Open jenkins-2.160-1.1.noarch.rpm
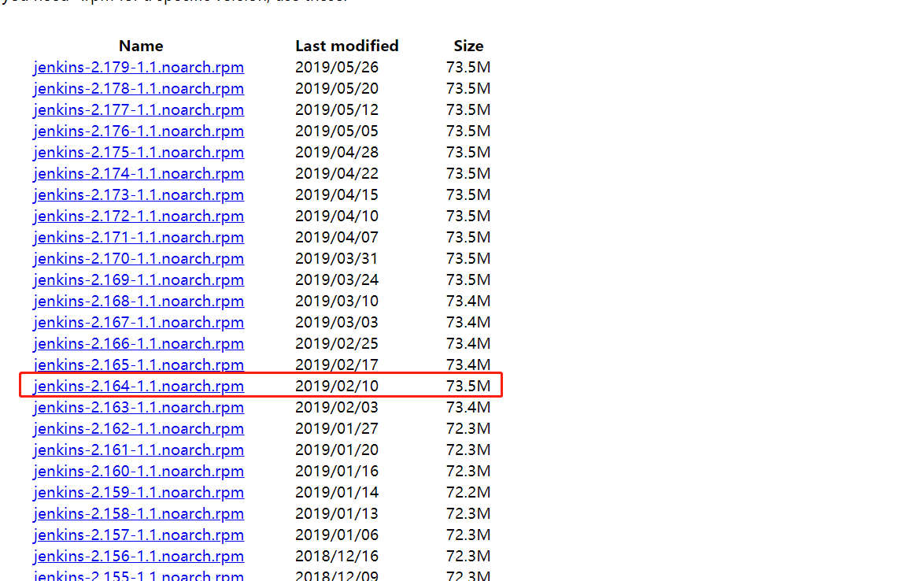Image resolution: width=924 pixels, height=581 pixels. point(139,471)
